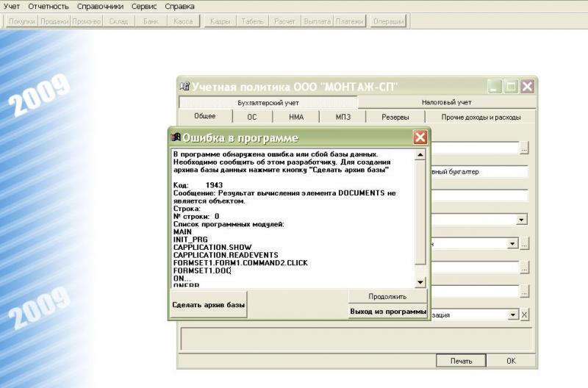Open the Прочие доходы и расходы tab
The height and width of the screenshot is (388, 588).
(481, 117)
